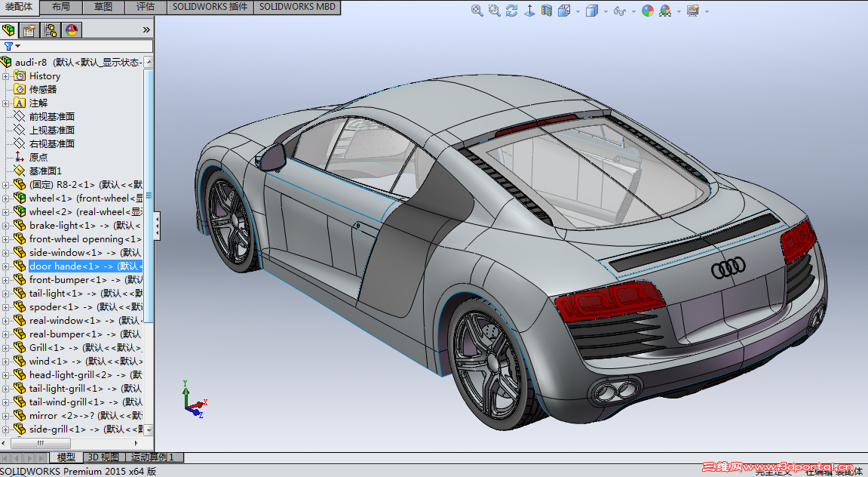Click the 前视基准面 plane icon

(x=20, y=116)
